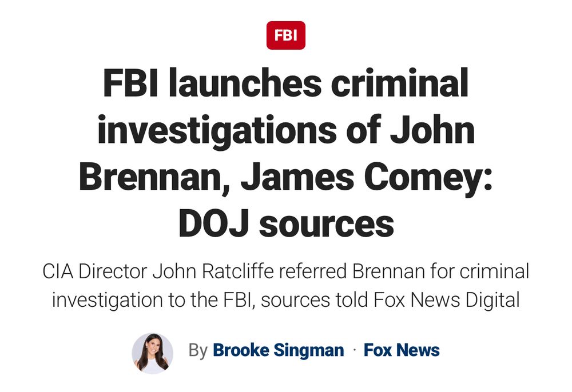Screen dimensions: 572x392
Task: Click the article headline first line
Action: [285, 83]
